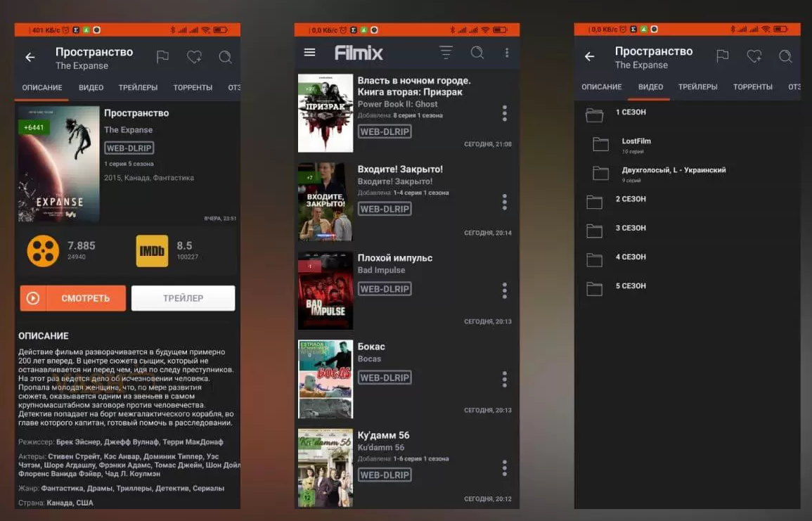Tap 8.5 IMDb rating value
This screenshot has height=521, width=812.
[x=184, y=245]
